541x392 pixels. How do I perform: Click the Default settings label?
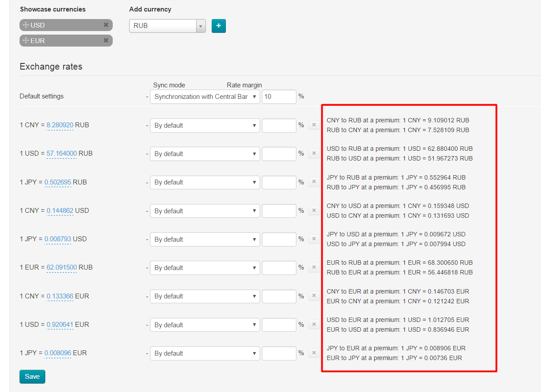point(42,96)
